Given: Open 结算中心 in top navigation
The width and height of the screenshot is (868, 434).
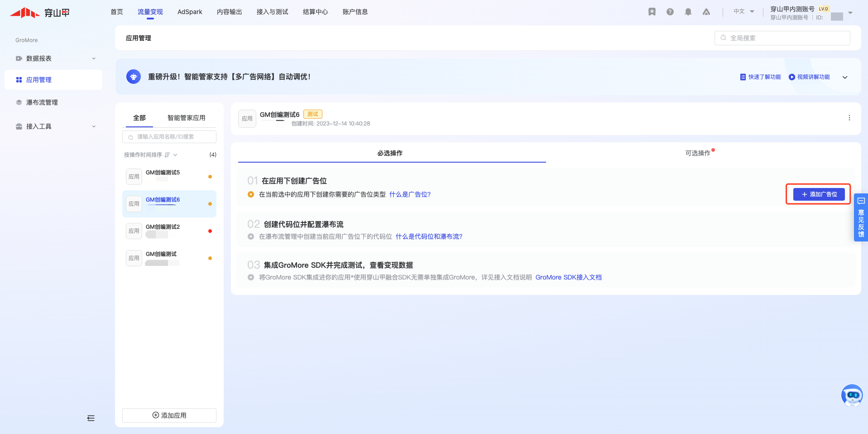Looking at the screenshot, I should coord(316,12).
